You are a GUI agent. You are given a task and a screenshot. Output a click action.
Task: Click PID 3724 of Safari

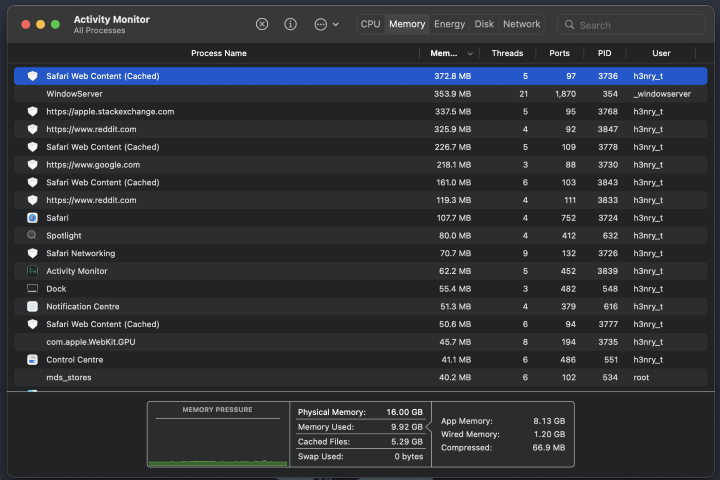(608, 218)
